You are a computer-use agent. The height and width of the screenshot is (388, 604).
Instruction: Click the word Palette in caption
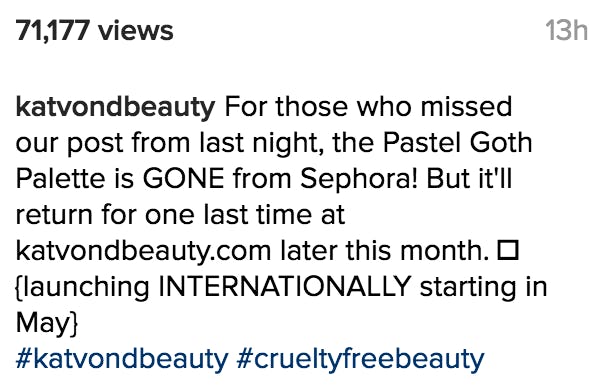tap(60, 179)
